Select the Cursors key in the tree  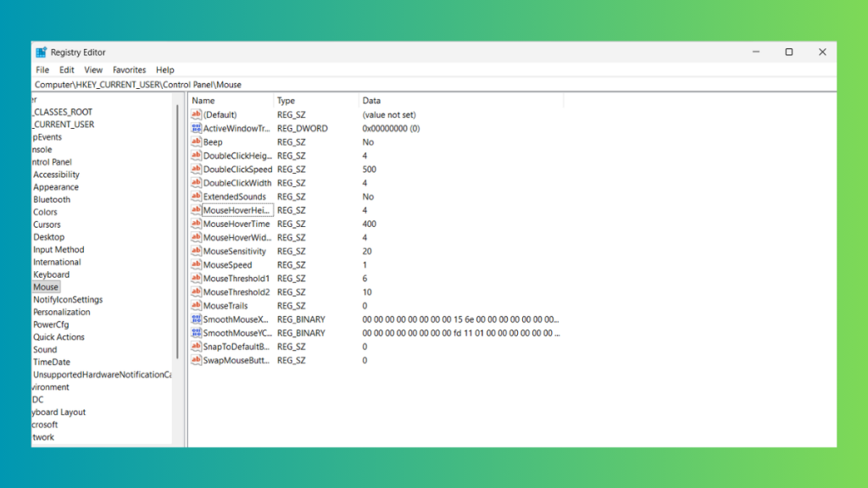[x=47, y=225]
